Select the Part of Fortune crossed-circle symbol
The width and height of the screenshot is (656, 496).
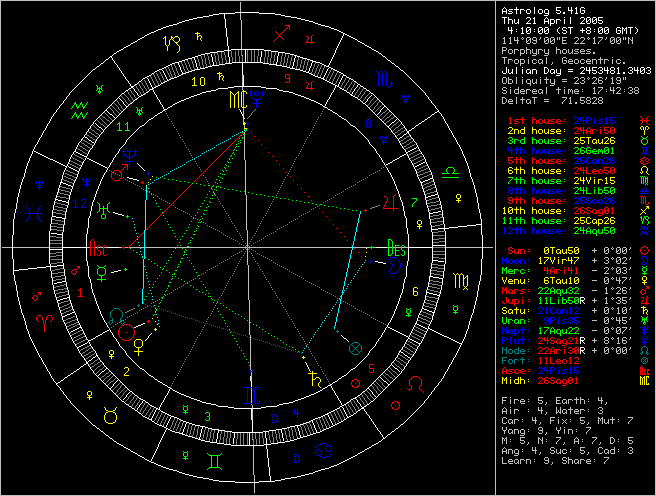coord(355,346)
